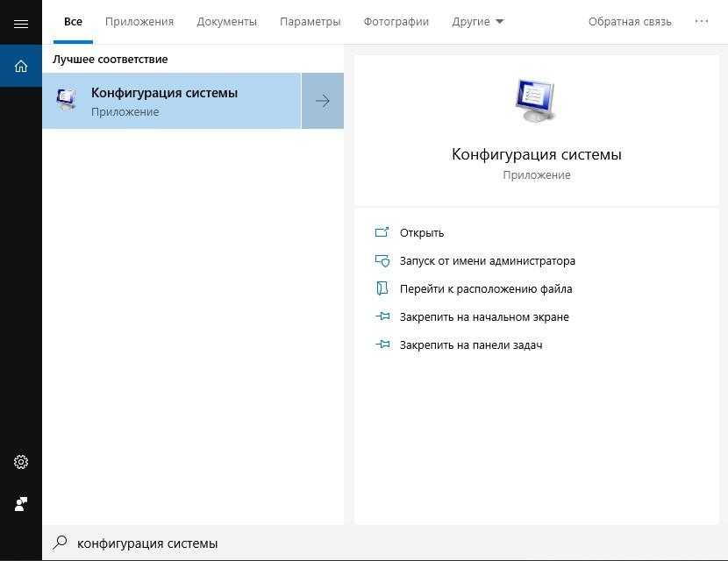Select the Фотографии filter tab

coord(396,21)
